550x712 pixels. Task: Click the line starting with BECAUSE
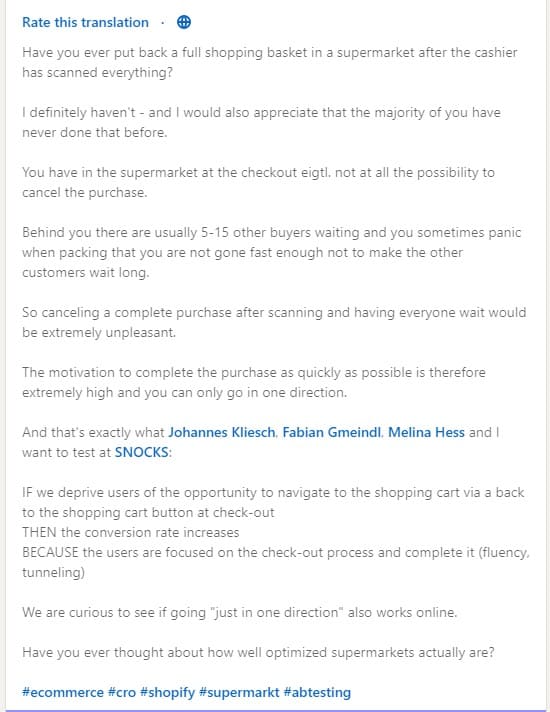276,562
